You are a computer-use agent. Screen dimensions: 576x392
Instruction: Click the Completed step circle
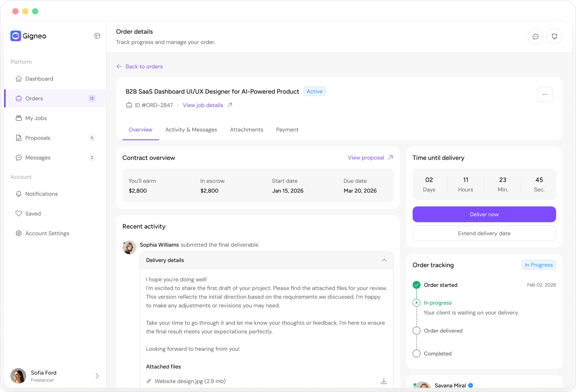tap(416, 354)
